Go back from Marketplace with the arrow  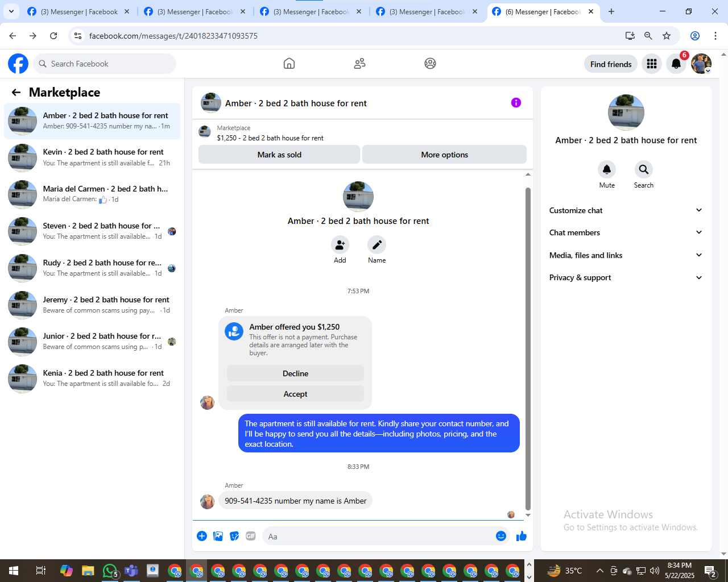coord(16,92)
